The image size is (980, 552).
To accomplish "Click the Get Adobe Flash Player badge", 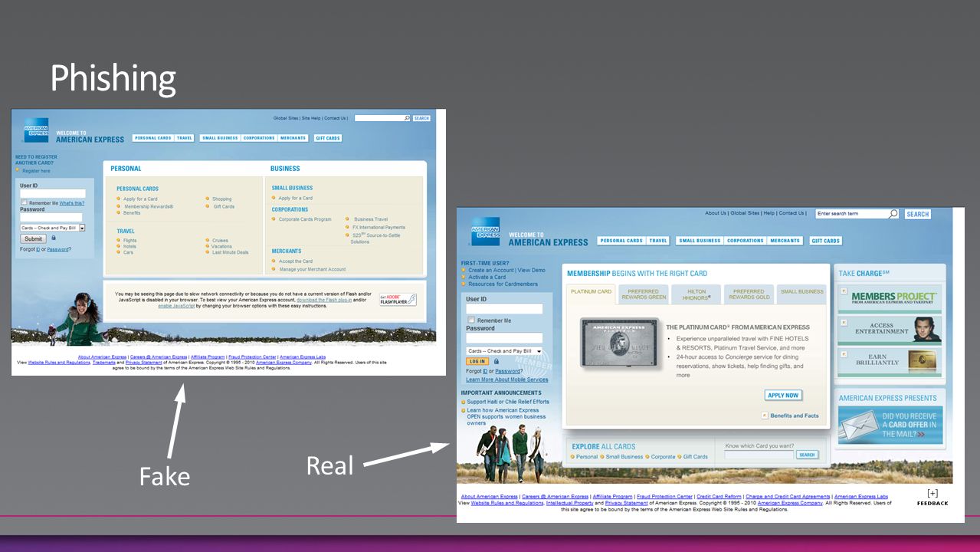I will (x=398, y=299).
